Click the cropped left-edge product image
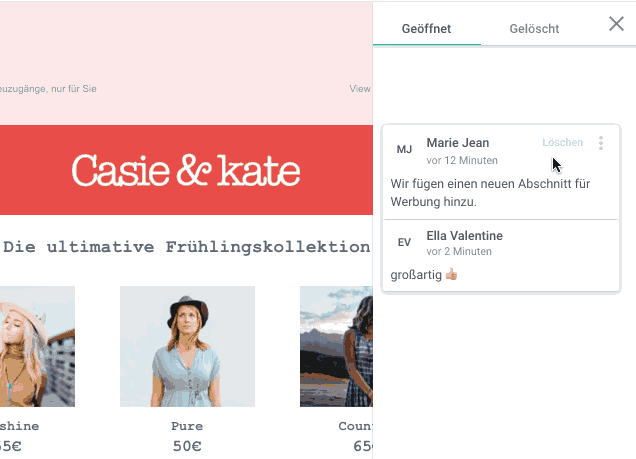This screenshot has height=459, width=636. (37, 346)
